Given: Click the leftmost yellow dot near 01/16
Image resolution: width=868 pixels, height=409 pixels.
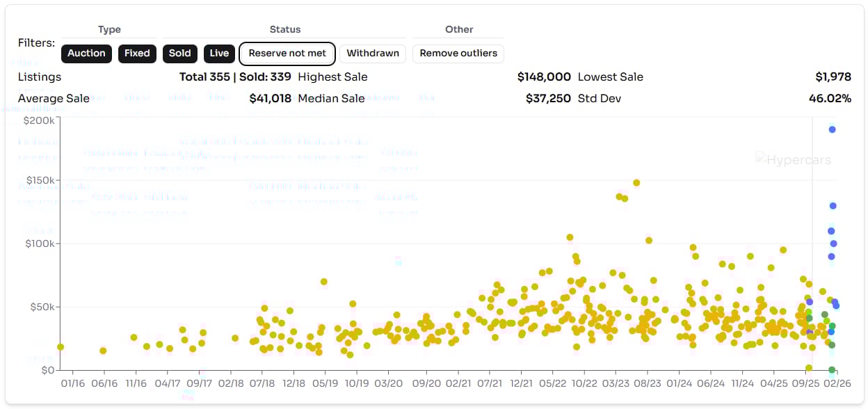Looking at the screenshot, I should (x=61, y=347).
